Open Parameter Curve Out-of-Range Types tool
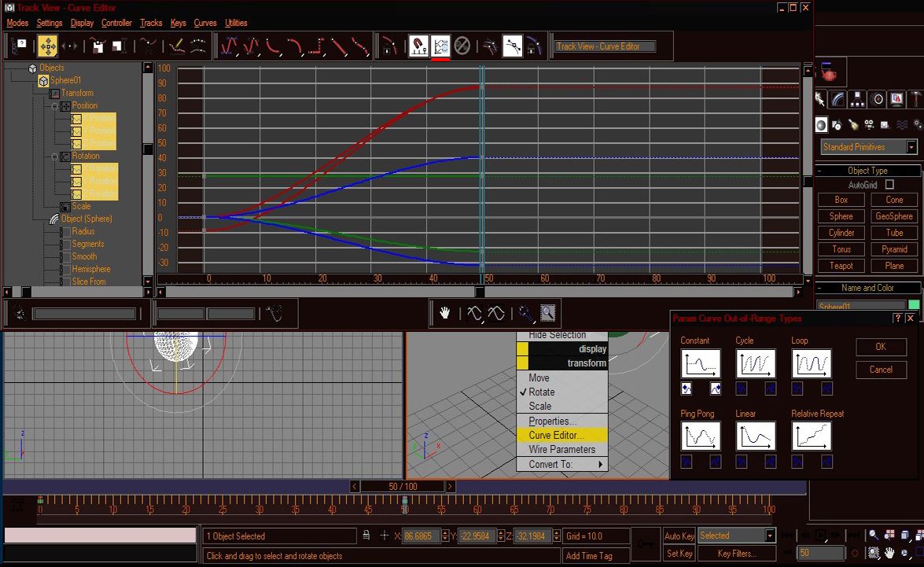Image resolution: width=924 pixels, height=567 pixels. [440, 46]
